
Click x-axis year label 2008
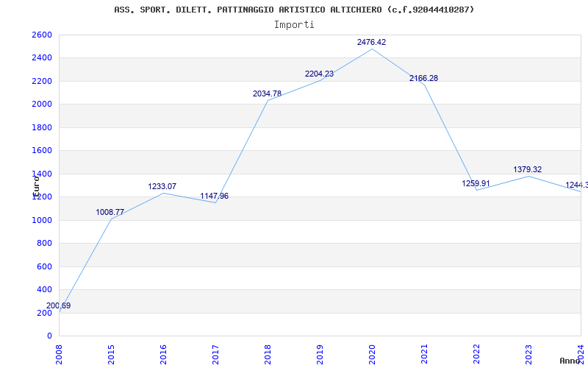[60, 354]
